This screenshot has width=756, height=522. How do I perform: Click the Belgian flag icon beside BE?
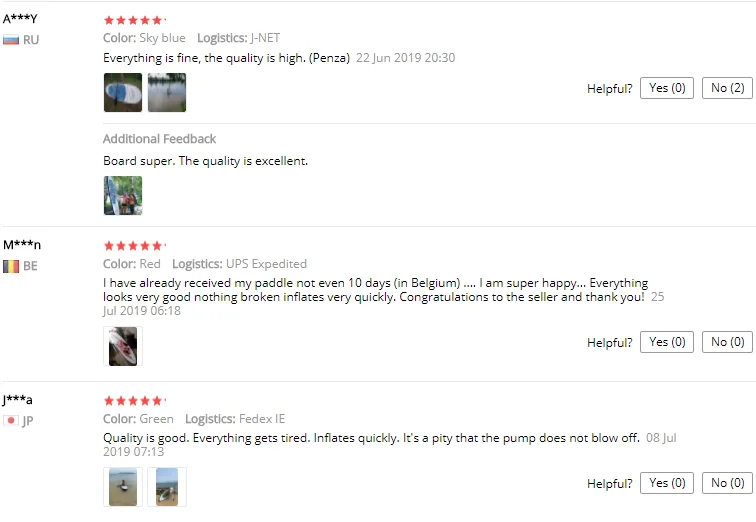[x=11, y=266]
